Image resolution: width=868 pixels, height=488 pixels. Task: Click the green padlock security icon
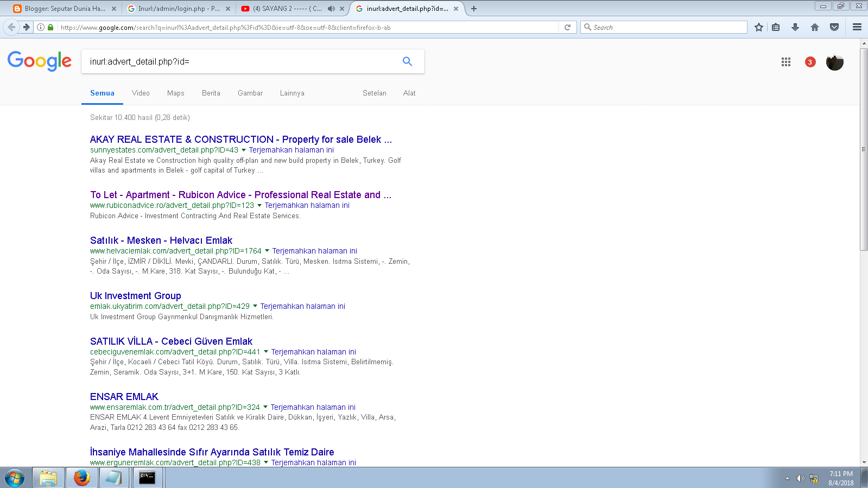click(50, 27)
